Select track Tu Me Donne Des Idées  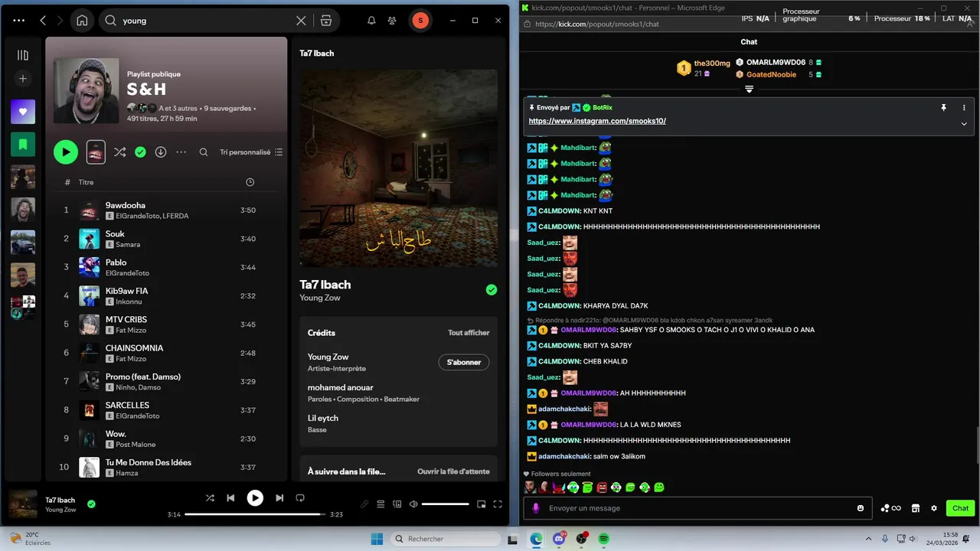(166, 467)
